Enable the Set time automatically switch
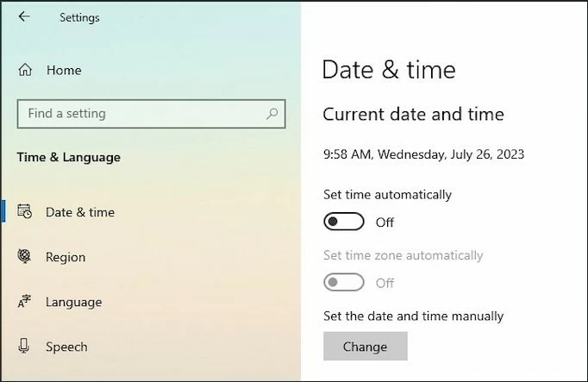Viewport: 588px width, 382px height. [343, 222]
